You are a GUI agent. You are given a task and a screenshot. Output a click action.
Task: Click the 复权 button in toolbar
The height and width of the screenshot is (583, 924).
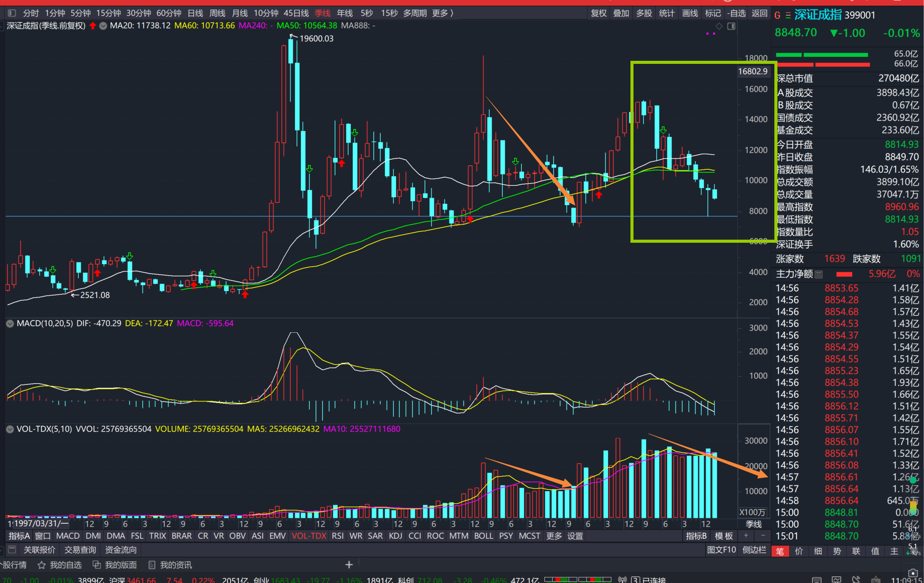point(598,13)
